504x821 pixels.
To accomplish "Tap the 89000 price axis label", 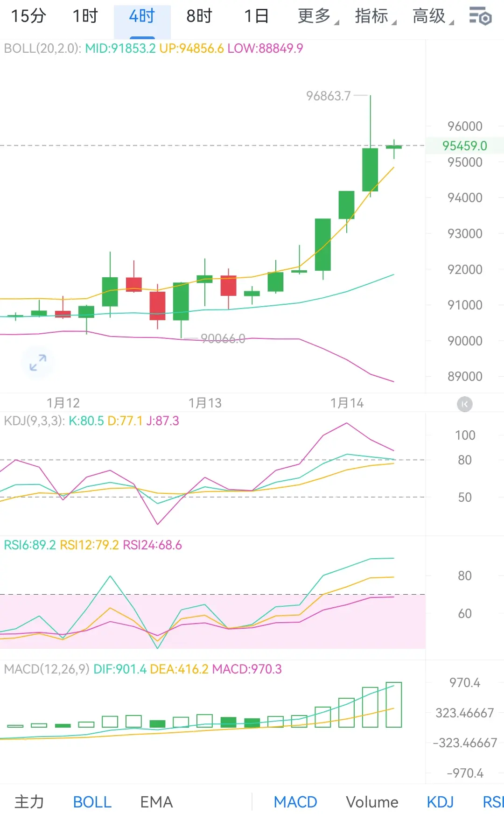I will pyautogui.click(x=465, y=377).
